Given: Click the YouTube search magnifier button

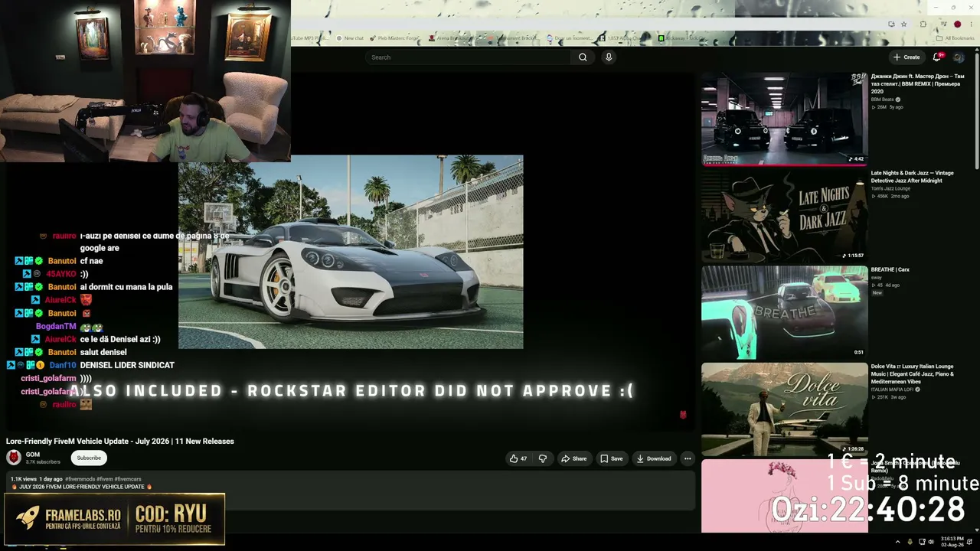Looking at the screenshot, I should click(583, 57).
